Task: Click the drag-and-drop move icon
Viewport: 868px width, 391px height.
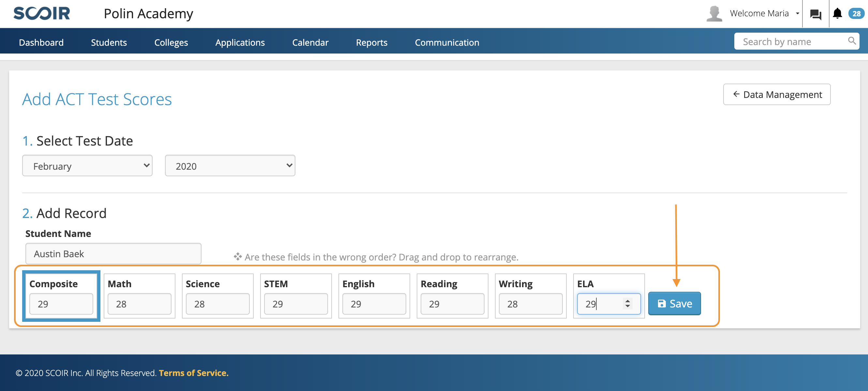Action: click(238, 257)
